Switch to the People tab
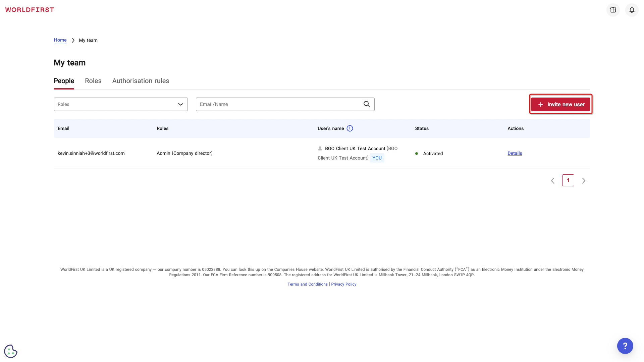Image resolution: width=644 pixels, height=362 pixels. (64, 81)
